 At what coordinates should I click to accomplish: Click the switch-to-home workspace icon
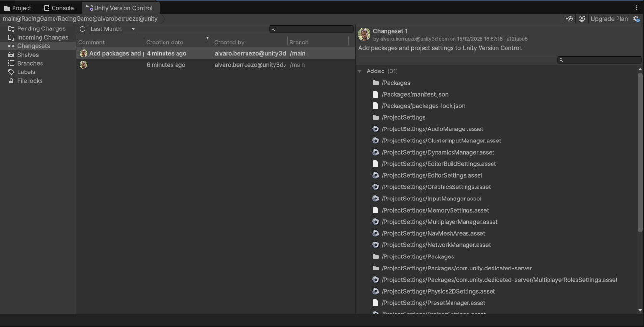(569, 19)
